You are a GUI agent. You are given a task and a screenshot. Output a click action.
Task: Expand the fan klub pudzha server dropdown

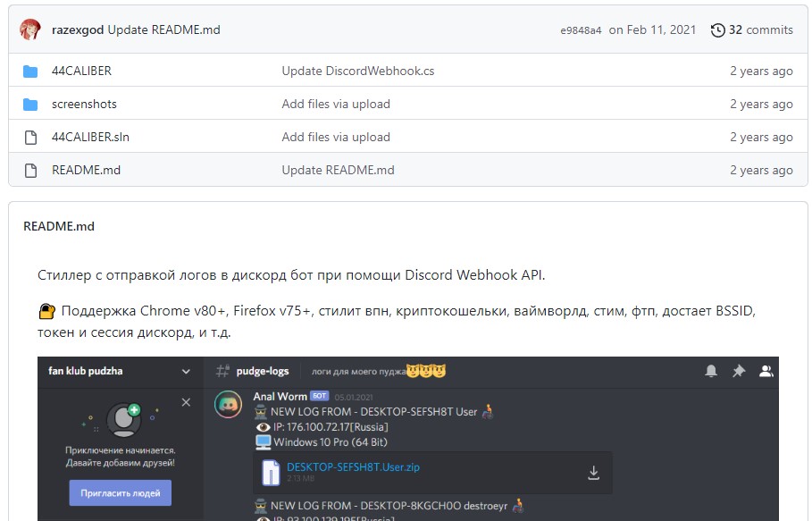(186, 372)
